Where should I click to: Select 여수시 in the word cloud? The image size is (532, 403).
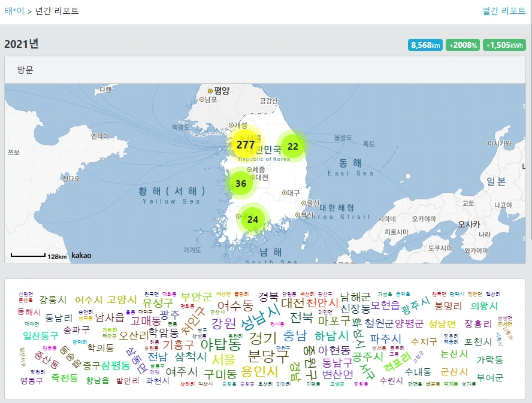89,300
